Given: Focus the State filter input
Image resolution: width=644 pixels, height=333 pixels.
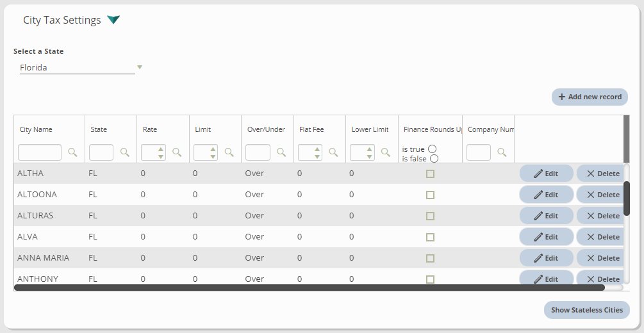Looking at the screenshot, I should coord(101,152).
